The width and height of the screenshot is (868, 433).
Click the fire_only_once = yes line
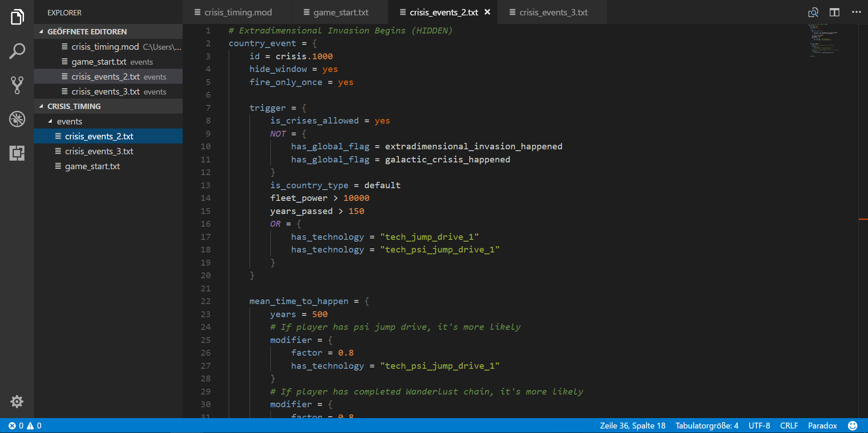[x=302, y=82]
